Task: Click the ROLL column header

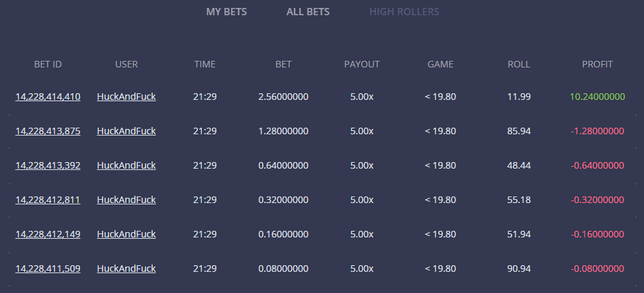Action: (x=519, y=64)
